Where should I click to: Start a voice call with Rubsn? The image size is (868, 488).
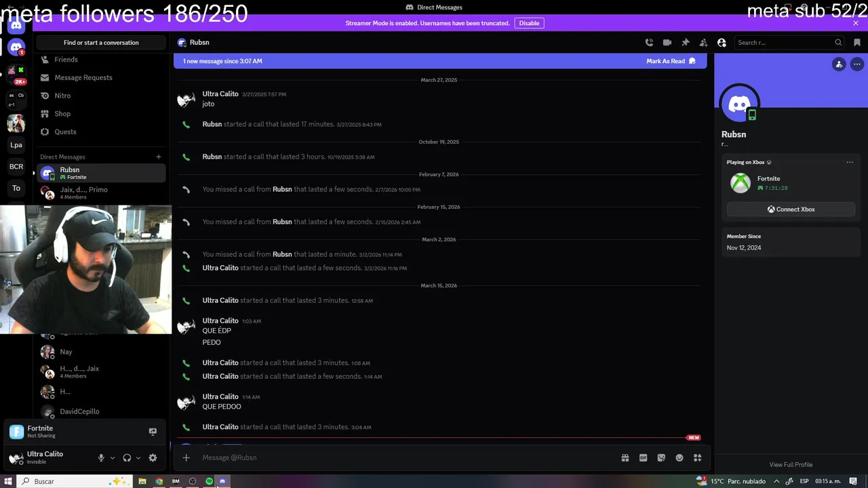[649, 43]
